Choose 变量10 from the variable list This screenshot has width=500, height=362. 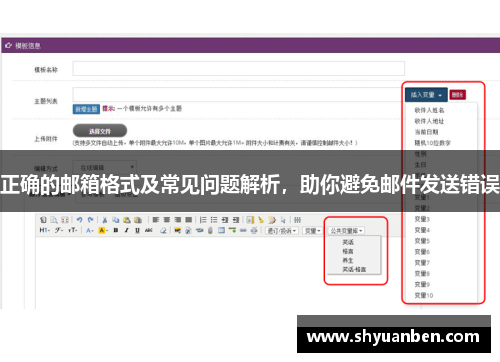424,295
